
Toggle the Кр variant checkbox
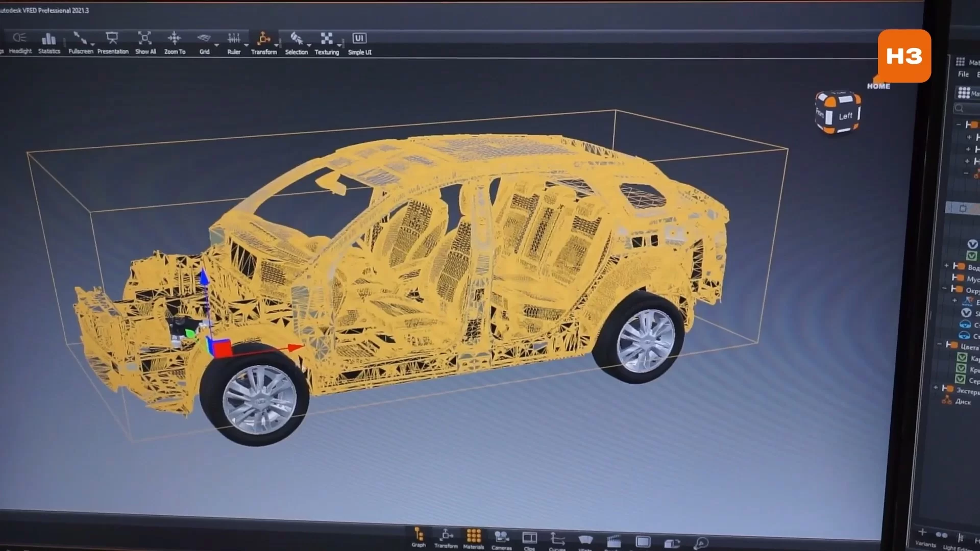[x=962, y=368]
